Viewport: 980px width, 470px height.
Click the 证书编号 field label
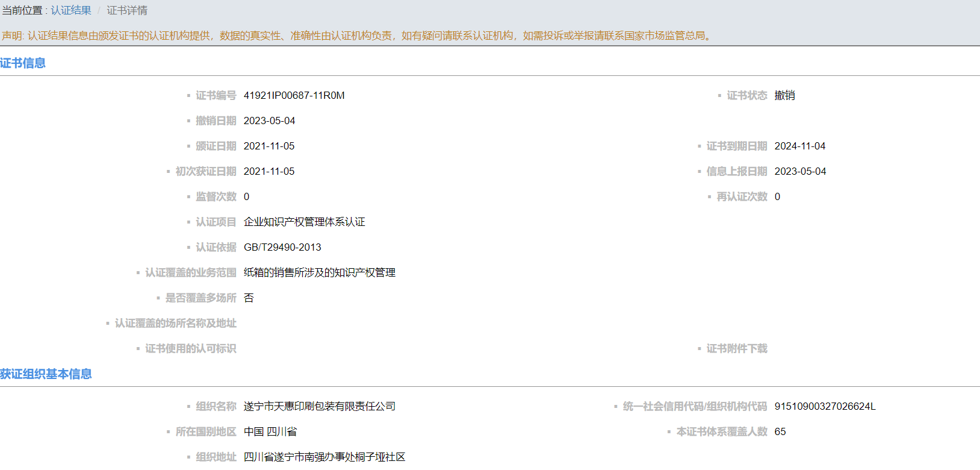(216, 95)
